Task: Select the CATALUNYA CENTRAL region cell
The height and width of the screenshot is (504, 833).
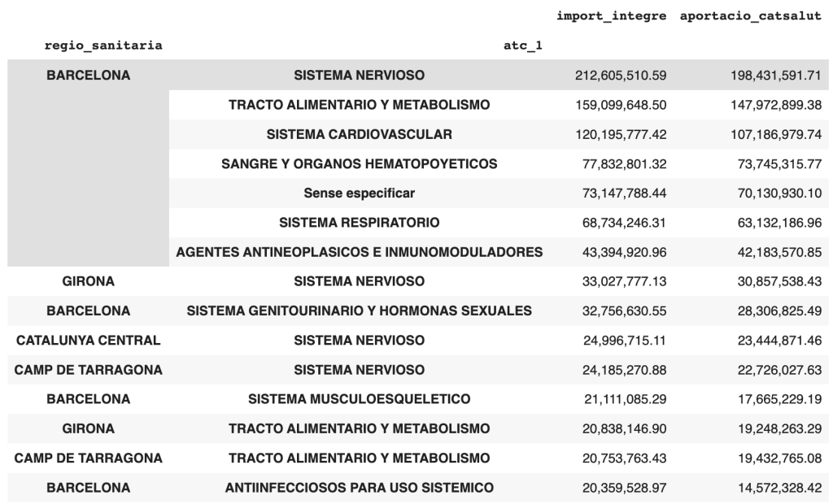Action: coord(88,341)
